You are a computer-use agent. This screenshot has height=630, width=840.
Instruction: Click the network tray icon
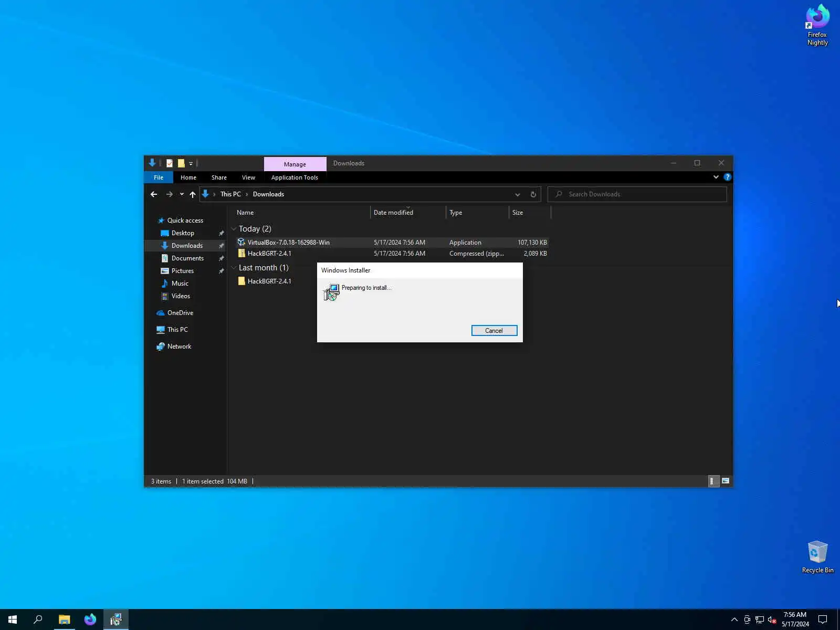point(760,619)
